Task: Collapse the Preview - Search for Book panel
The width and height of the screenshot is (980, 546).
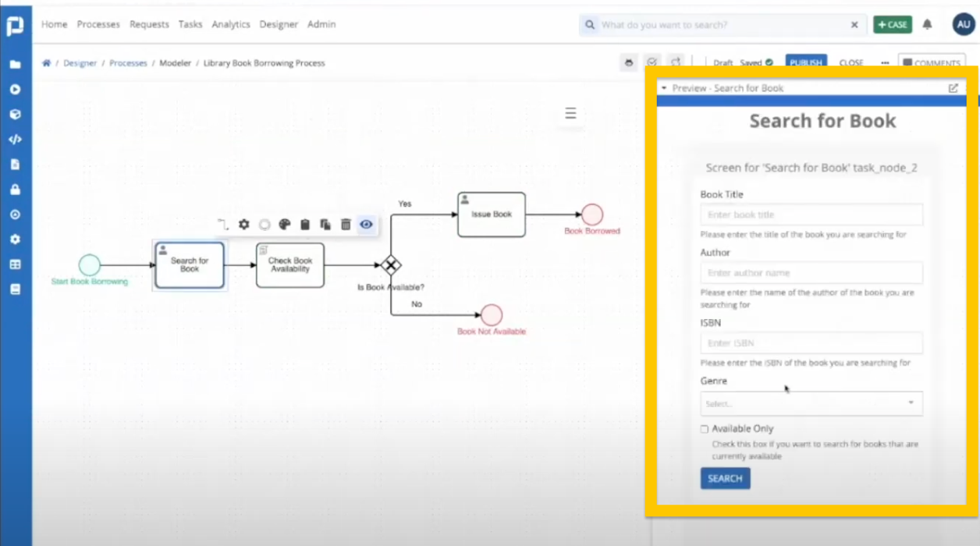Action: [x=664, y=88]
